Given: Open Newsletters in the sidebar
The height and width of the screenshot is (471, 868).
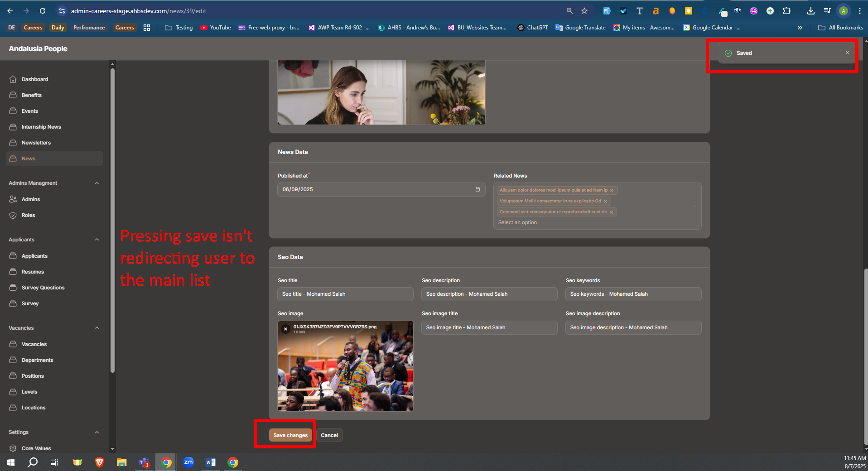Looking at the screenshot, I should 36,143.
